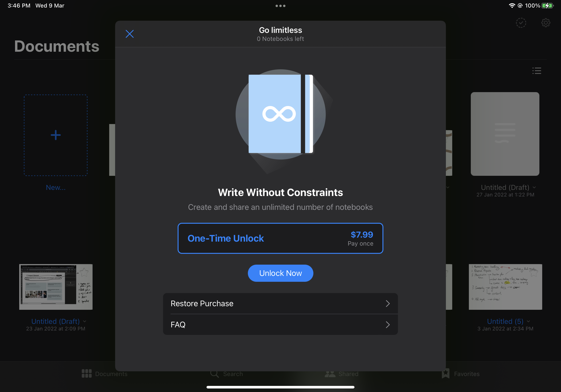Switch to list view icon
The image size is (561, 392).
pyautogui.click(x=537, y=71)
